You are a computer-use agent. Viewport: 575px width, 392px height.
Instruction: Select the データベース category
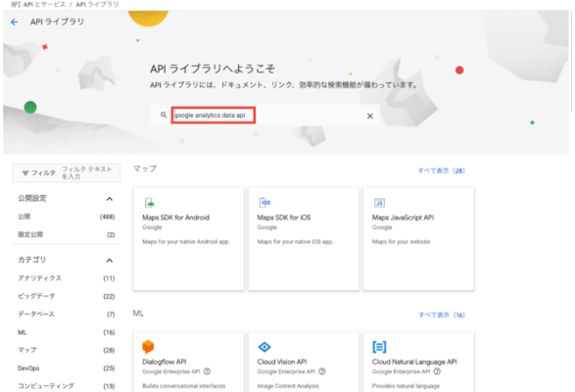(x=67, y=315)
